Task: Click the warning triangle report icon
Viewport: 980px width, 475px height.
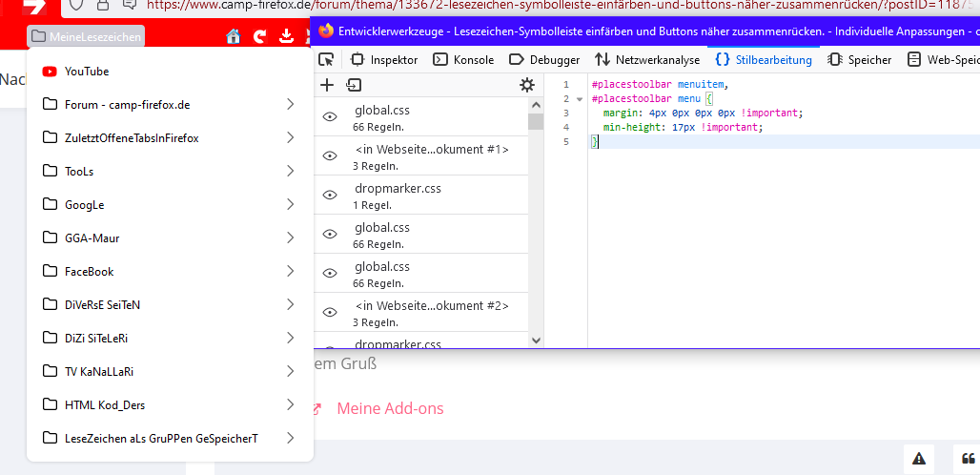Action: (918, 459)
